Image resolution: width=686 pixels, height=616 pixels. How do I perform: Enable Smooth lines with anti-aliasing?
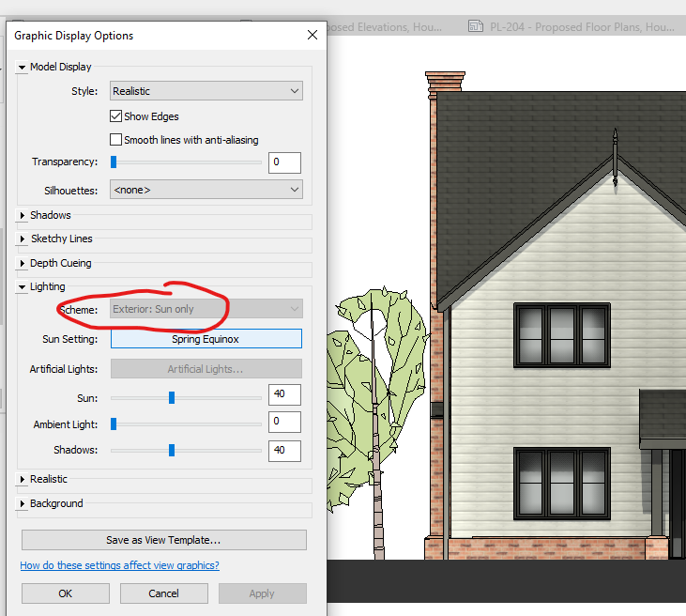click(115, 140)
